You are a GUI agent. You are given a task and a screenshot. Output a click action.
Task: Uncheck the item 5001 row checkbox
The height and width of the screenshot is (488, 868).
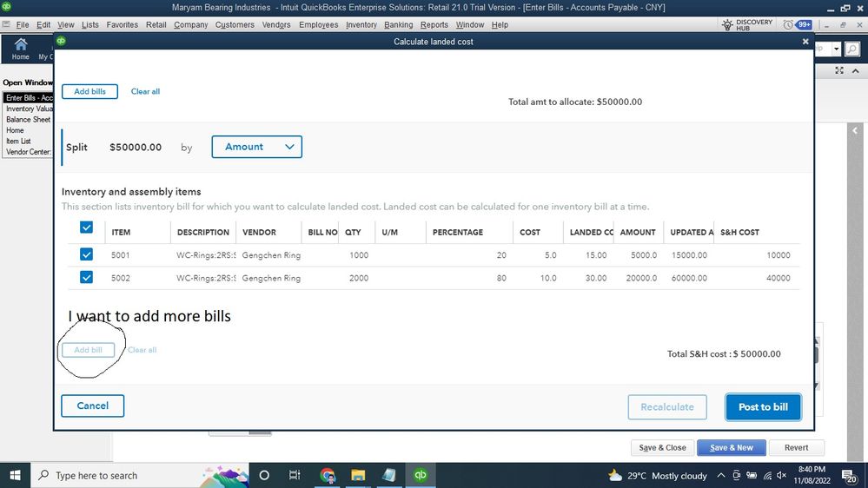86,254
